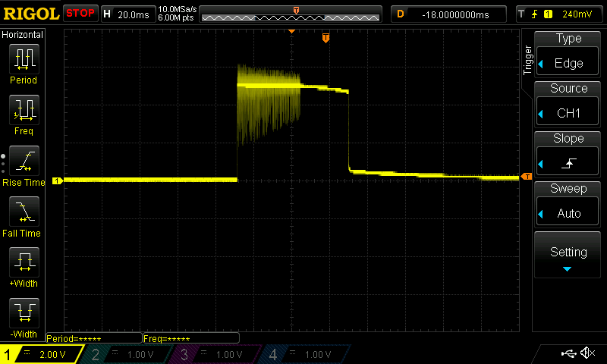Select the Fall Time measurement icon
The height and width of the screenshot is (364, 607).
click(24, 212)
